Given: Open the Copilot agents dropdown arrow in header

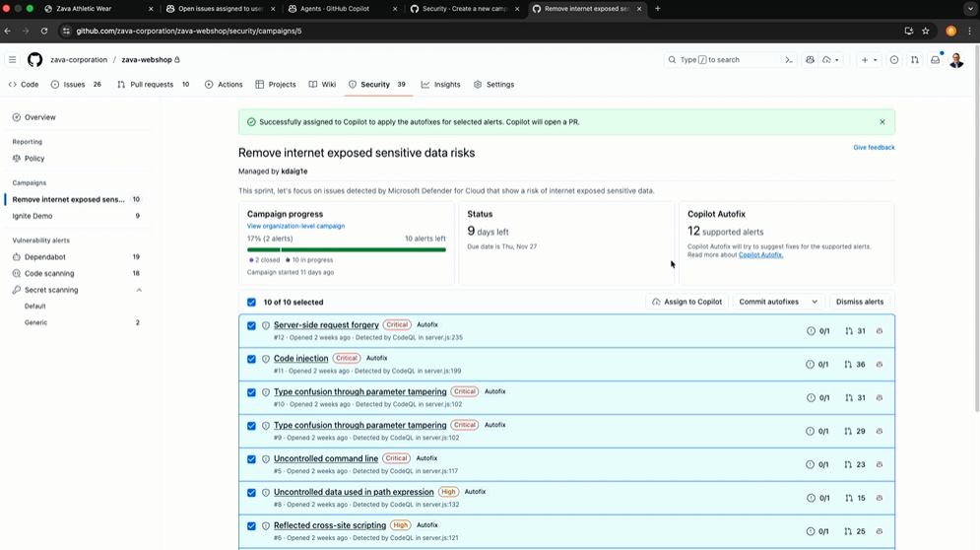Looking at the screenshot, I should [x=836, y=60].
